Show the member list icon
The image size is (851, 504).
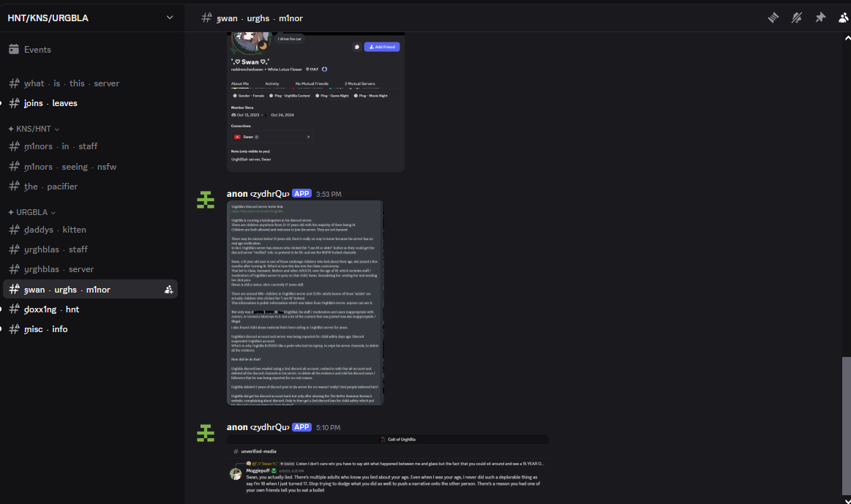(844, 18)
